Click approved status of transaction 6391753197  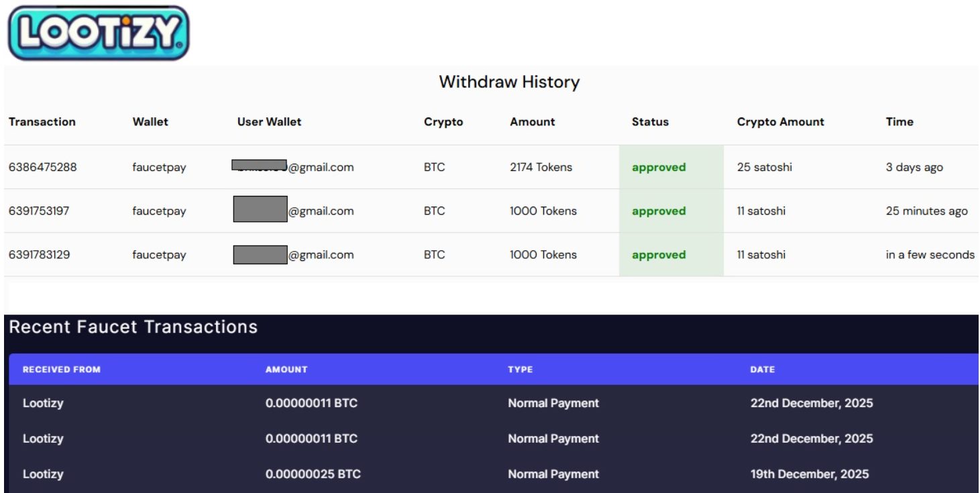coord(659,211)
